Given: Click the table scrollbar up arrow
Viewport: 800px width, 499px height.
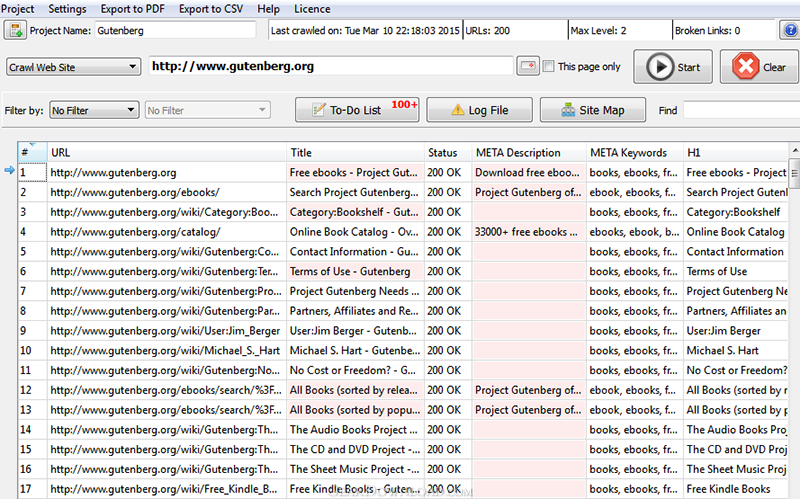Looking at the screenshot, I should click(x=794, y=151).
